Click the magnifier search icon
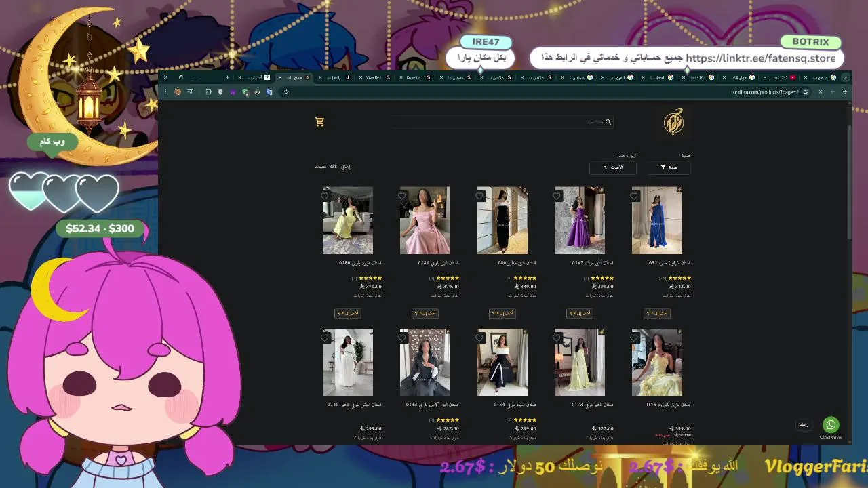 click(x=608, y=122)
